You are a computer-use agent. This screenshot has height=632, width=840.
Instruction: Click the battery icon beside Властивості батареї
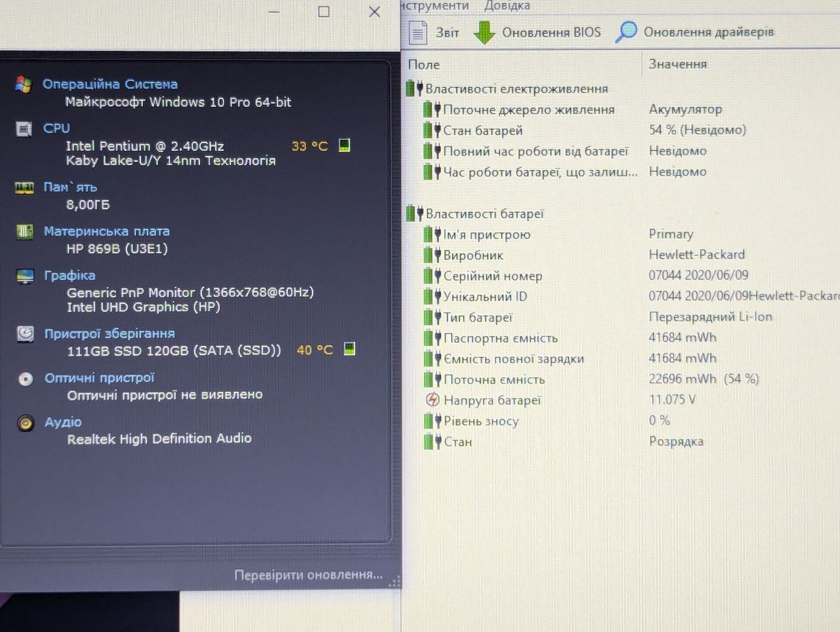click(414, 213)
